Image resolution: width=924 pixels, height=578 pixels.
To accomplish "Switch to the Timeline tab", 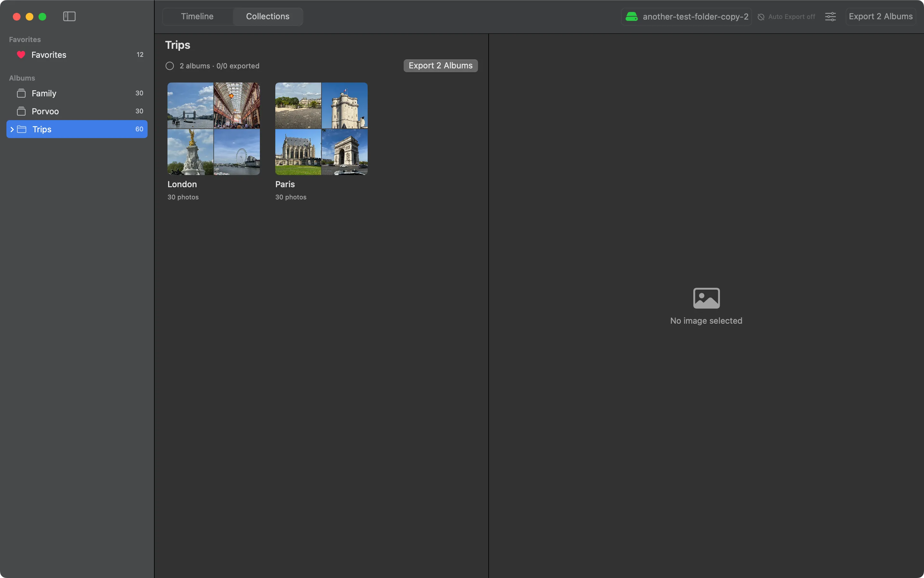I will click(x=197, y=16).
